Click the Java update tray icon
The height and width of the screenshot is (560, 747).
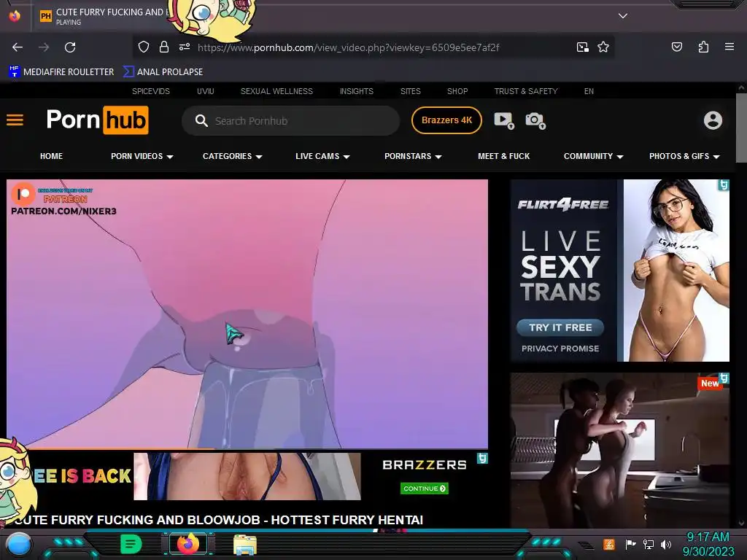[x=609, y=544]
